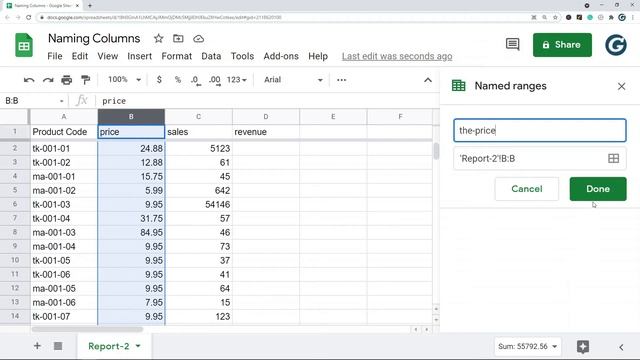Open the Google Sheets home icon
The height and width of the screenshot is (360, 640).
tap(24, 45)
